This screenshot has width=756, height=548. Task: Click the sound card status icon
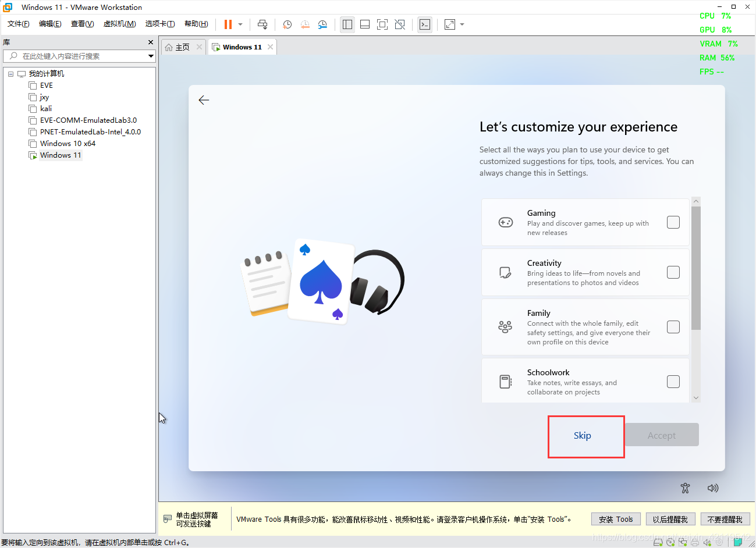[707, 543]
